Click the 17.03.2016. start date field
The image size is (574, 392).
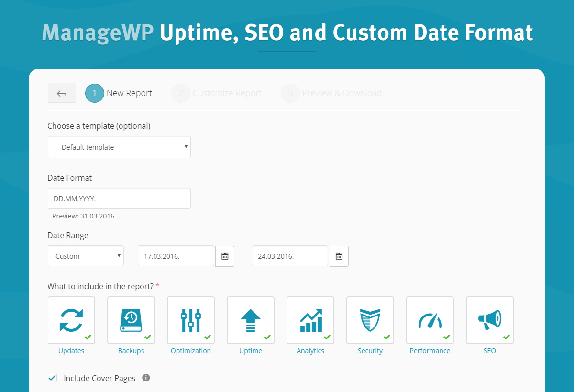click(176, 256)
